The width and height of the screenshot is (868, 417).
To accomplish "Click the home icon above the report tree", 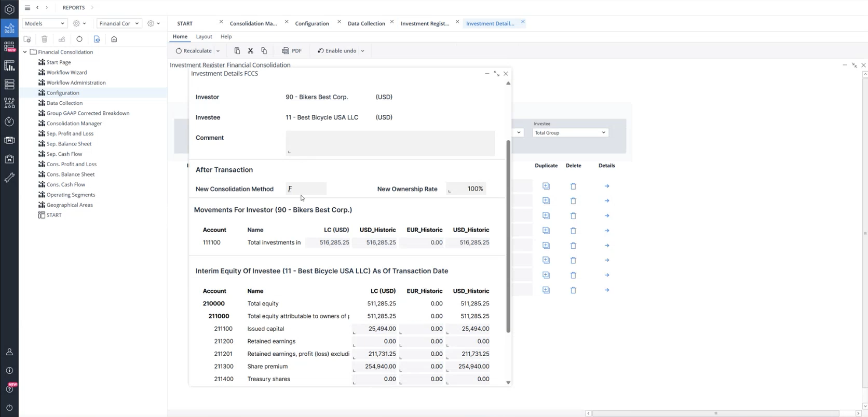I will coord(114,39).
